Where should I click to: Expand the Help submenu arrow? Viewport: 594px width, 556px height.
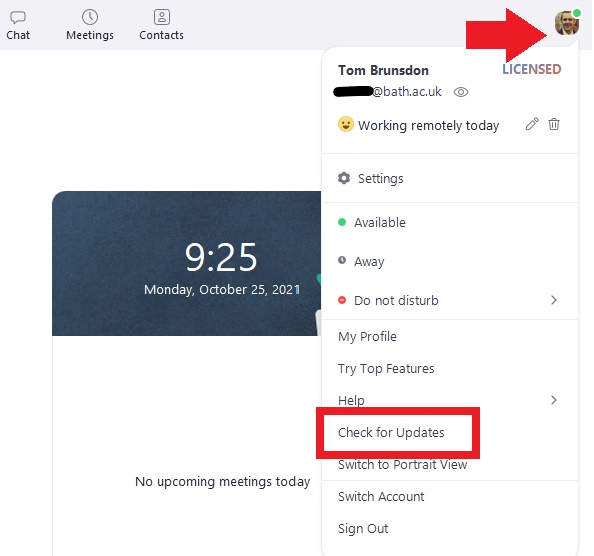(x=554, y=400)
